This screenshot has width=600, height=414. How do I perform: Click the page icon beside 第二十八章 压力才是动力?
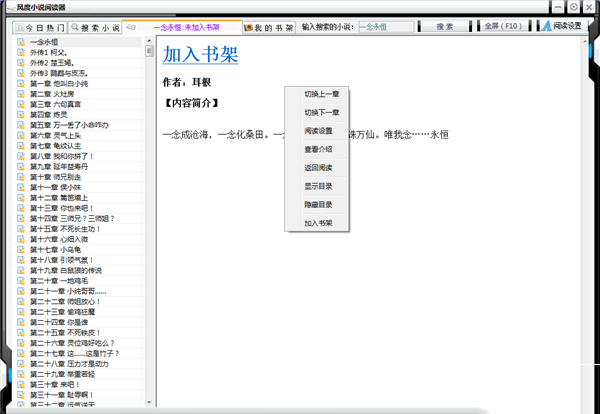coord(21,363)
